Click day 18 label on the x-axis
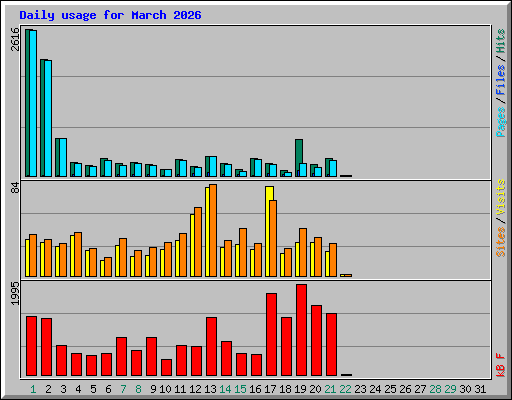512x400 pixels. (x=285, y=389)
